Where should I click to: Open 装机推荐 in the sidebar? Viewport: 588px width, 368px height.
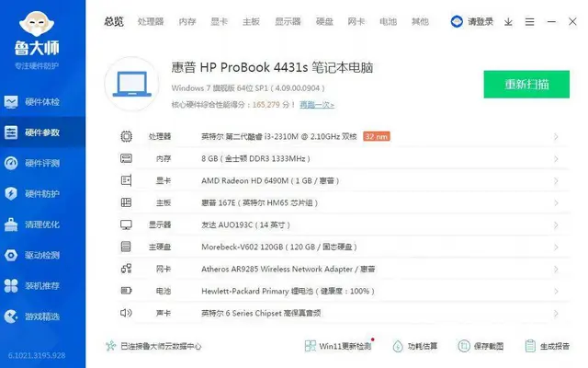click(x=42, y=286)
